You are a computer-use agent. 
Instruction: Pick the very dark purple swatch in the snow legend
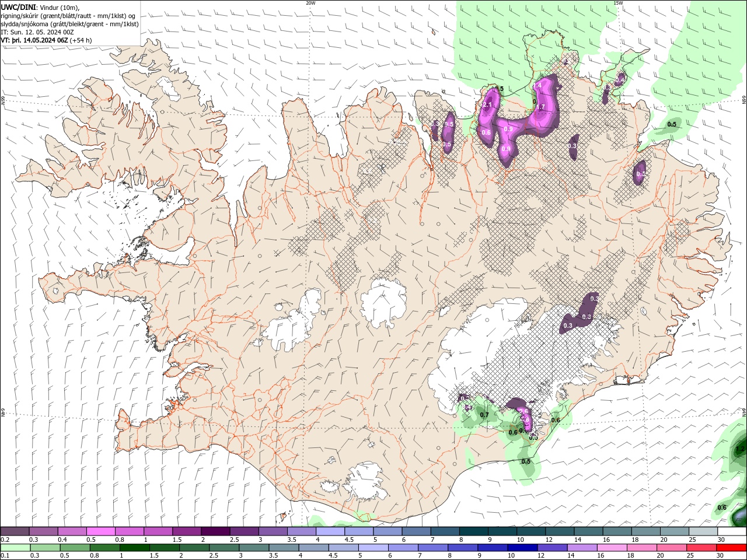(x=215, y=531)
